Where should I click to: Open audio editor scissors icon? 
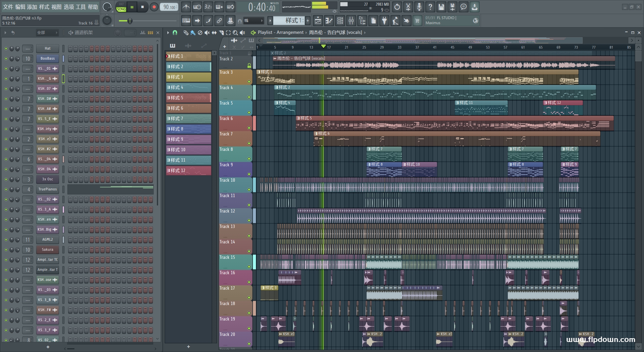tap(408, 7)
